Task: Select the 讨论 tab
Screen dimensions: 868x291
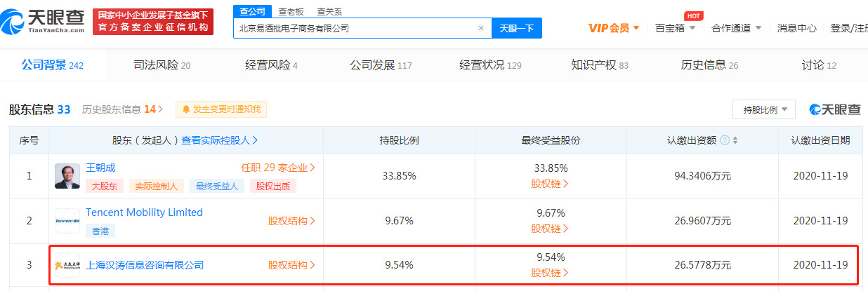Action: tap(819, 65)
